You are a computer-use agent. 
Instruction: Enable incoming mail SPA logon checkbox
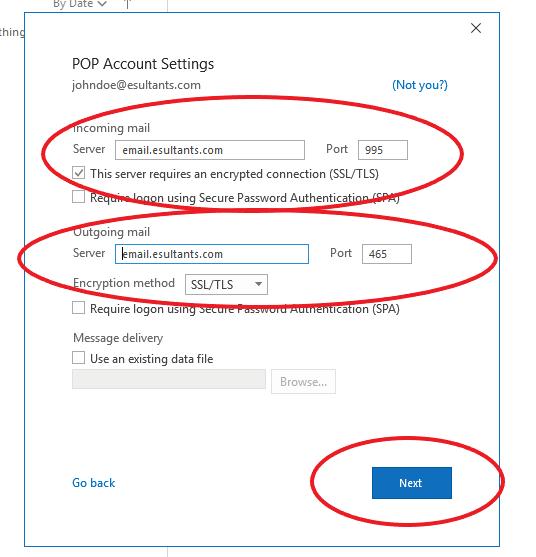[x=78, y=196]
